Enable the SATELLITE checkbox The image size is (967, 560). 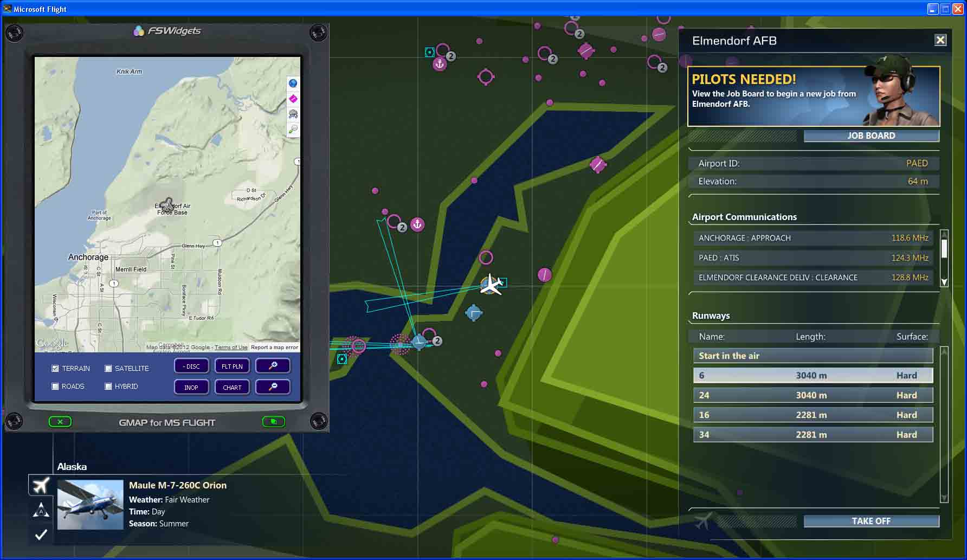pyautogui.click(x=108, y=369)
